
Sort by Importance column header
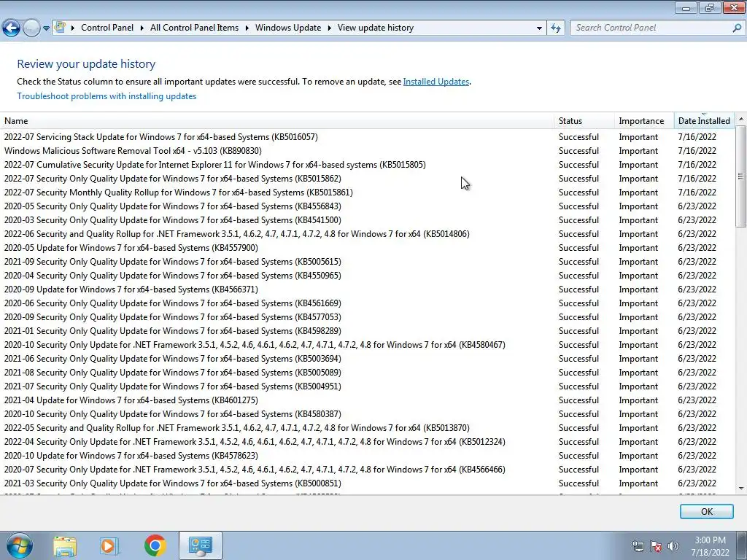(644, 121)
